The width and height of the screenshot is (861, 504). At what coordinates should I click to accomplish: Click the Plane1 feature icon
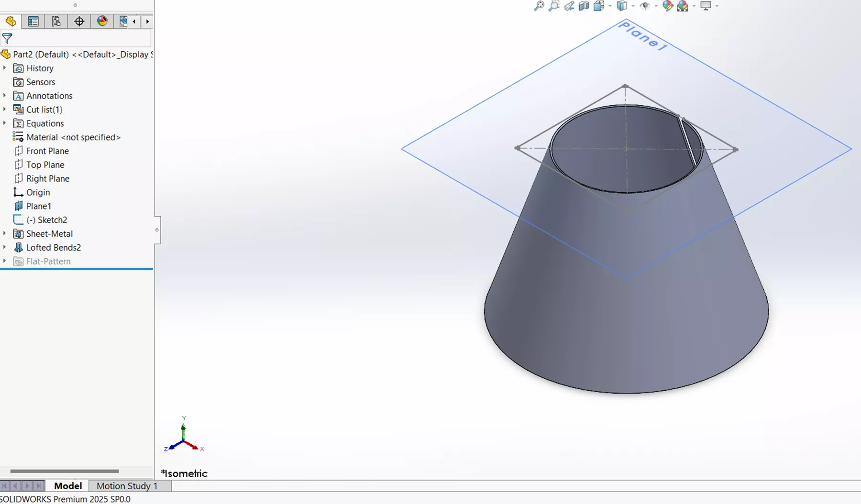18,206
